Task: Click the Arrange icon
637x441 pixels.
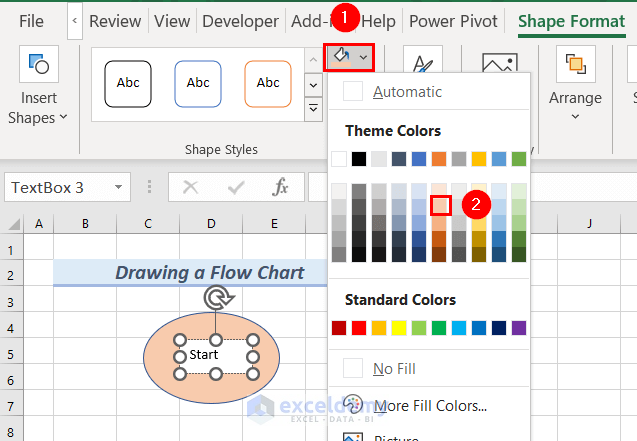Action: (575, 65)
